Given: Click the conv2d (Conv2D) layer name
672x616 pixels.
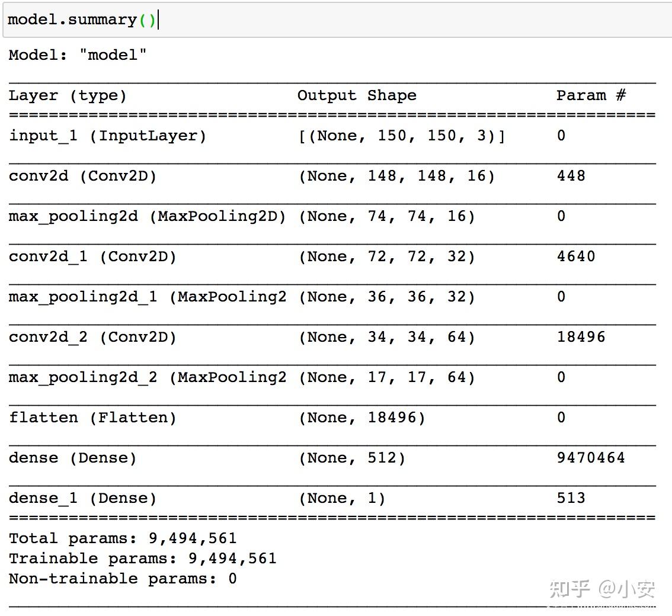Looking at the screenshot, I should [82, 177].
